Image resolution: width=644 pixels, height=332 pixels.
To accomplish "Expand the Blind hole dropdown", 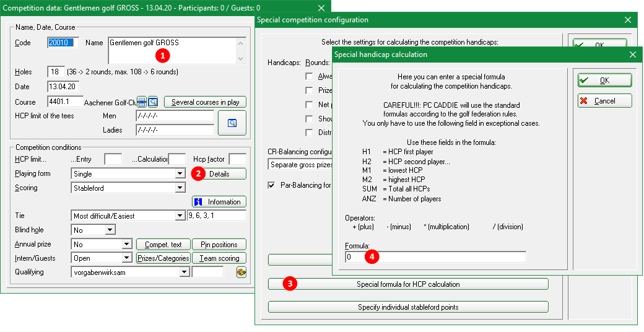I will [x=110, y=230].
